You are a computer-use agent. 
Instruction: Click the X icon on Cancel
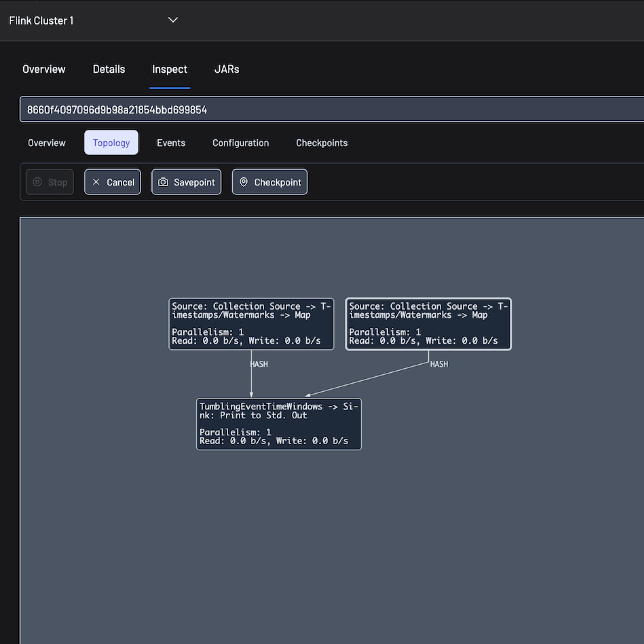coord(96,182)
